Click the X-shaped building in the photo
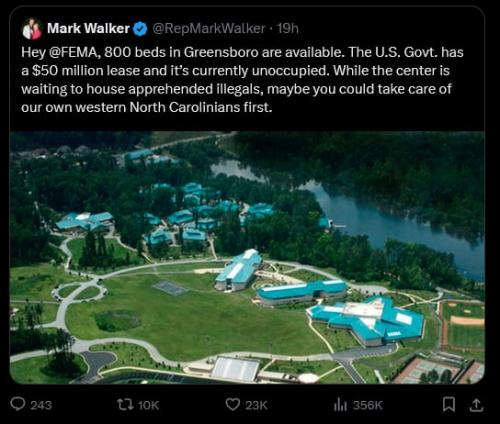This screenshot has height=424, width=500. (367, 320)
